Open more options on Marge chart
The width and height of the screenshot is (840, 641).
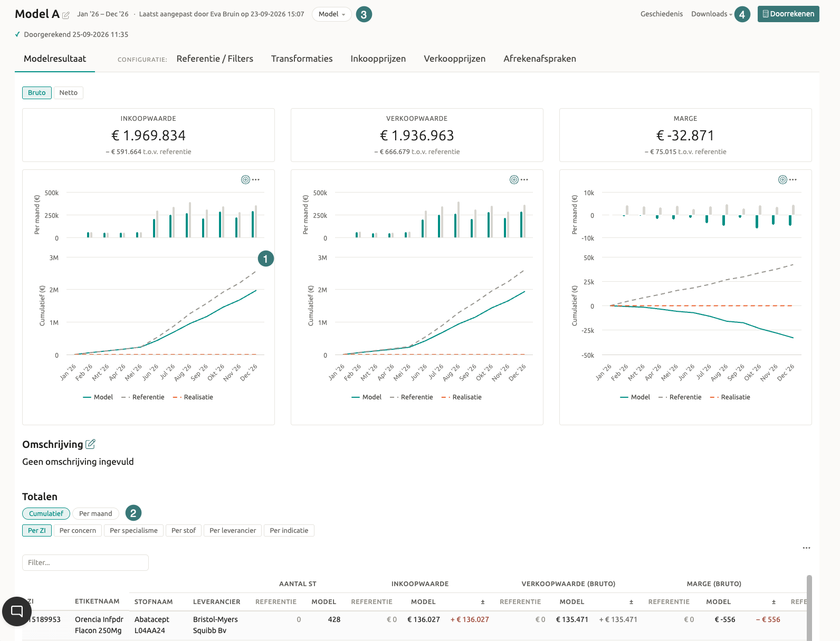pyautogui.click(x=793, y=179)
